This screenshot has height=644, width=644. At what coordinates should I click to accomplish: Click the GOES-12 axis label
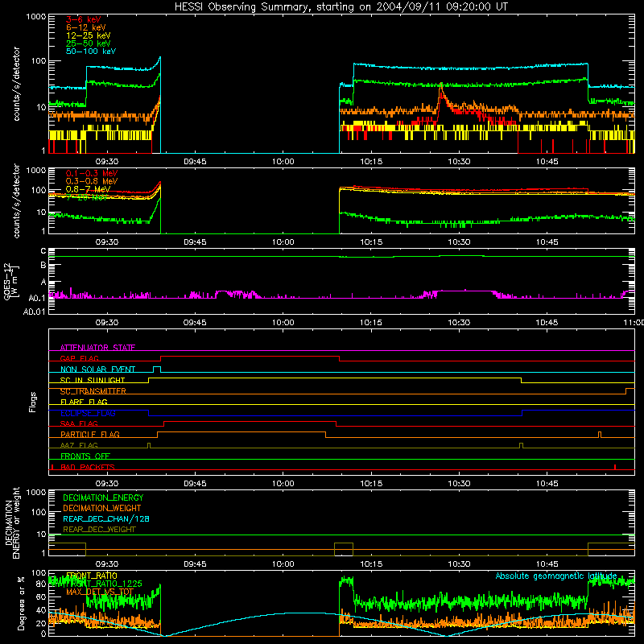[x=10, y=281]
